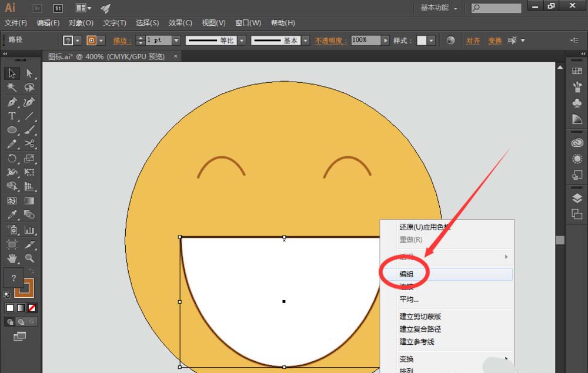This screenshot has height=373, width=588.
Task: Select the Type tool
Action: pos(12,116)
